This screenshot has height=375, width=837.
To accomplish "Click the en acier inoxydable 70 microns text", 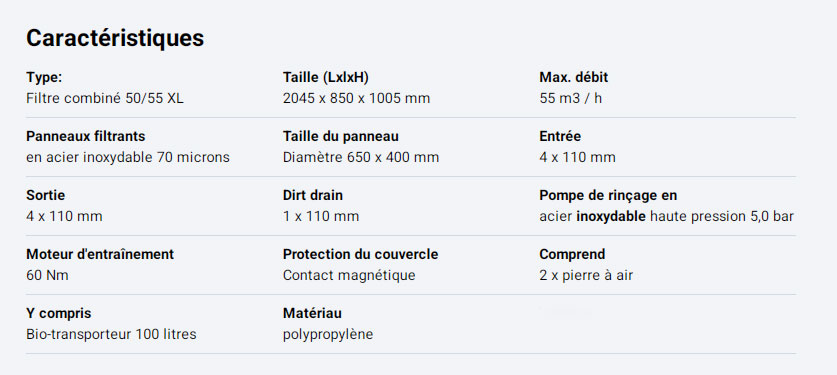I will tap(128, 158).
